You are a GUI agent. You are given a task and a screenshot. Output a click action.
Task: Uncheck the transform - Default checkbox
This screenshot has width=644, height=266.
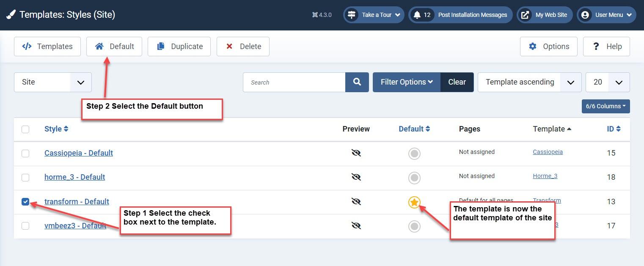point(25,202)
